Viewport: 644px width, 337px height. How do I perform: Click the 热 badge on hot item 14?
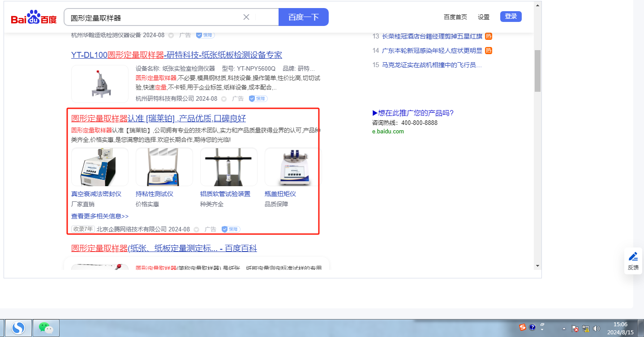pos(489,51)
